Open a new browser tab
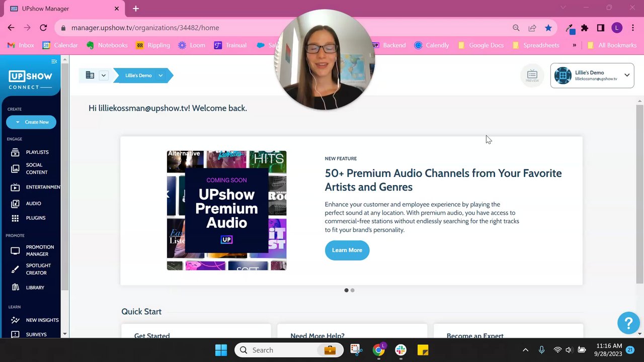The height and width of the screenshot is (362, 644). [x=136, y=9]
